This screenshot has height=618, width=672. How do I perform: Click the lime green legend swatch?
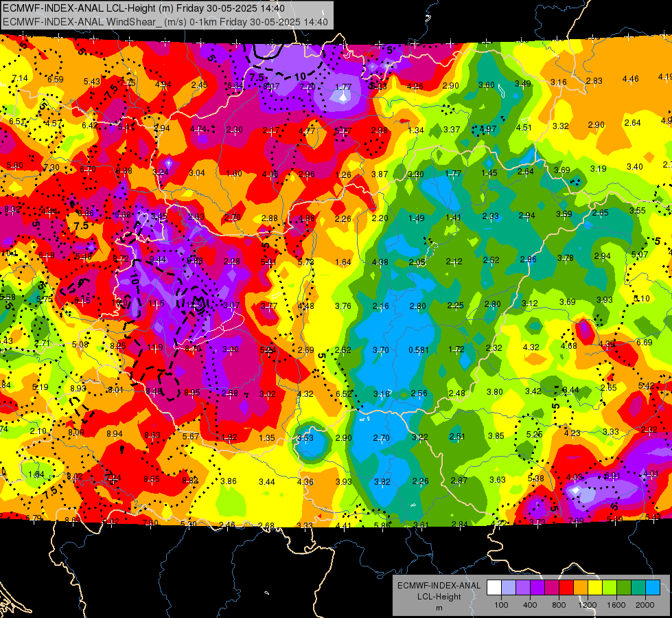click(x=610, y=587)
